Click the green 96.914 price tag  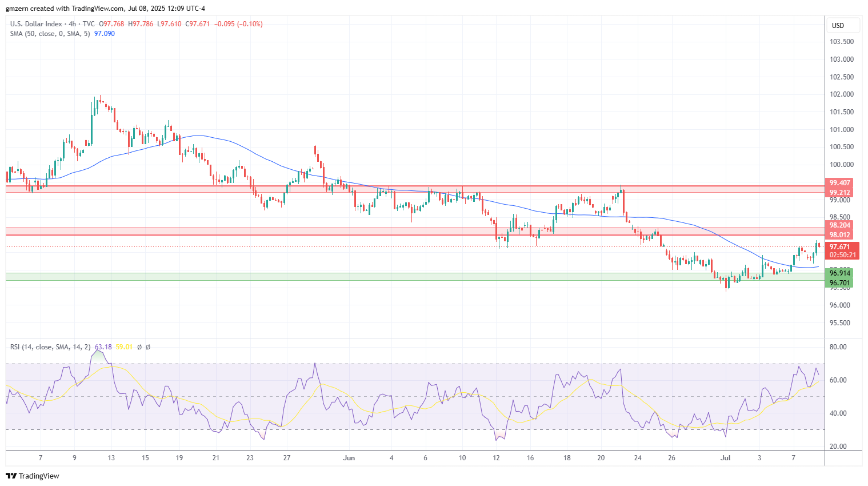840,273
